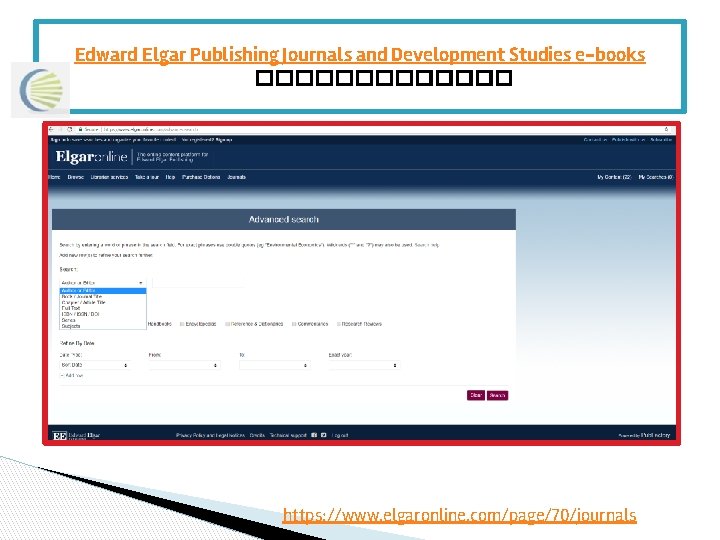Open the elgaronline.com/page/70/journals link

(x=459, y=515)
